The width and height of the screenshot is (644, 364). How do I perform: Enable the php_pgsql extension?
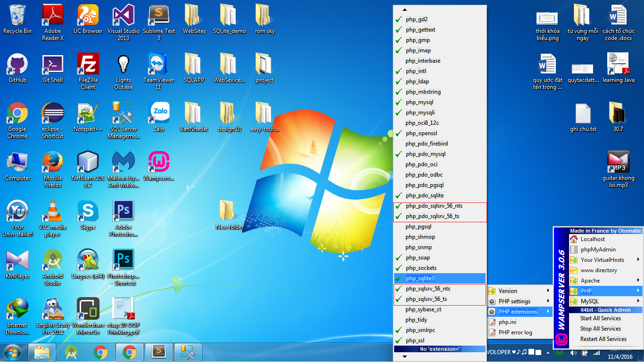coord(440,226)
